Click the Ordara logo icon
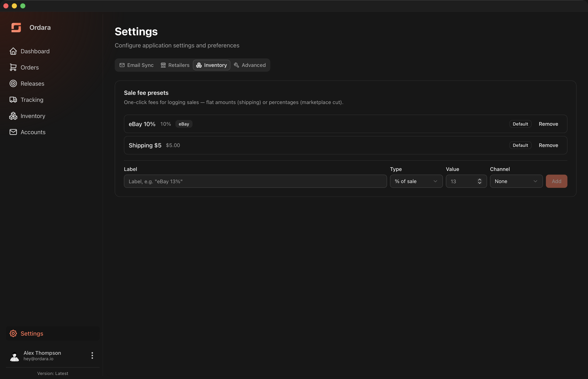This screenshot has width=588, height=379. click(x=16, y=28)
